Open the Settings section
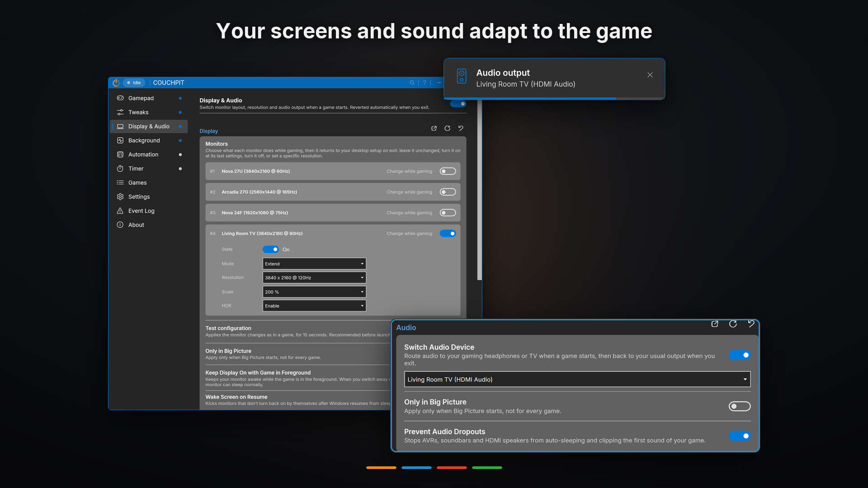 149,197
